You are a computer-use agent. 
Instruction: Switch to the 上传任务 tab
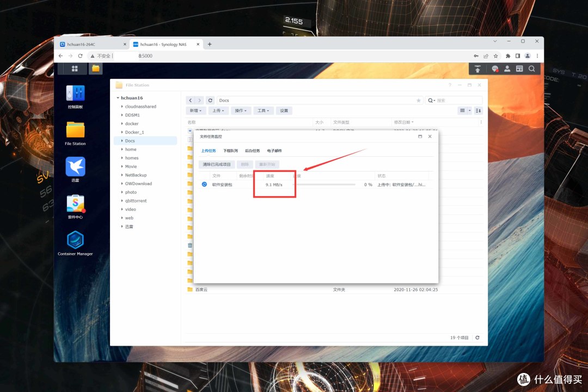[x=209, y=151]
